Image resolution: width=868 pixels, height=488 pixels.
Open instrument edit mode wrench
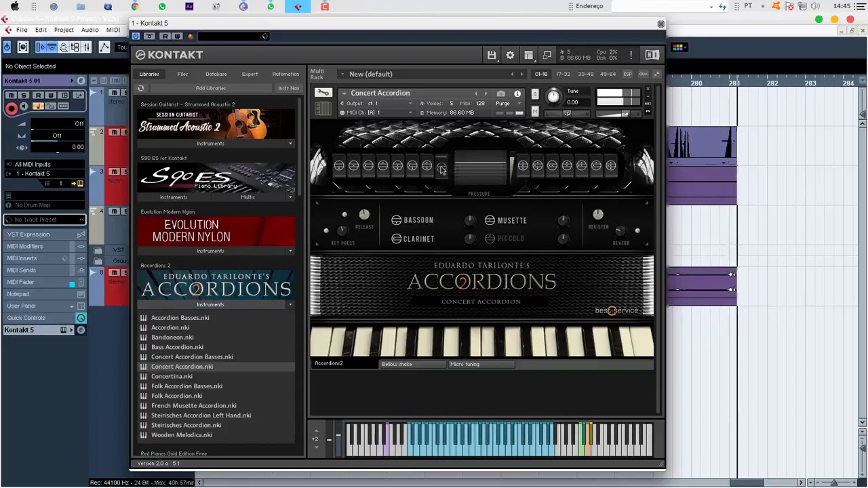point(323,94)
